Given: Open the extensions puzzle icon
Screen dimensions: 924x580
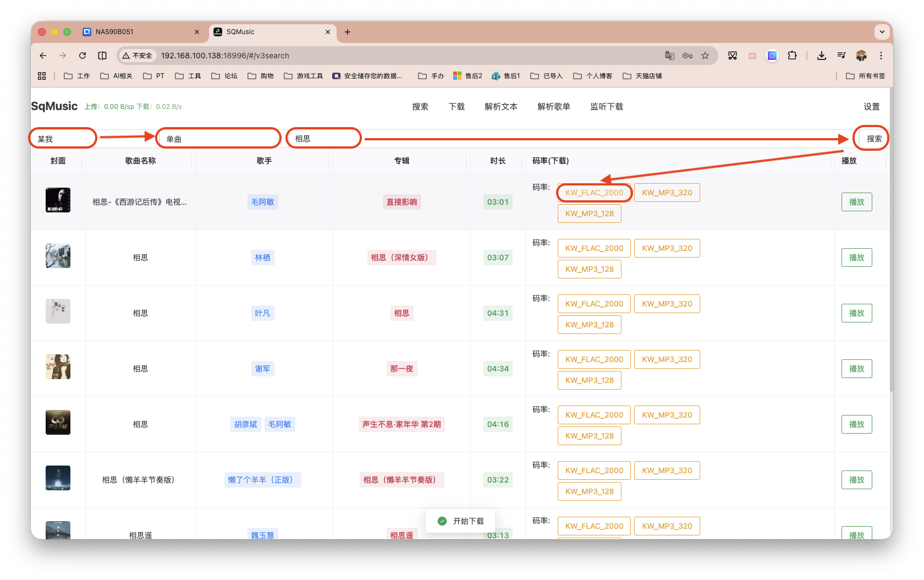Looking at the screenshot, I should (792, 56).
